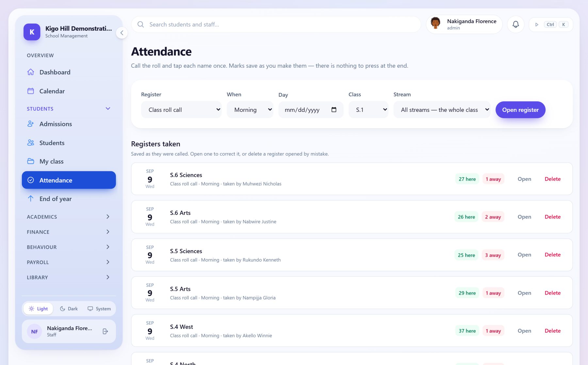Choose the System theme option
Image resolution: width=588 pixels, height=365 pixels.
pyautogui.click(x=99, y=309)
